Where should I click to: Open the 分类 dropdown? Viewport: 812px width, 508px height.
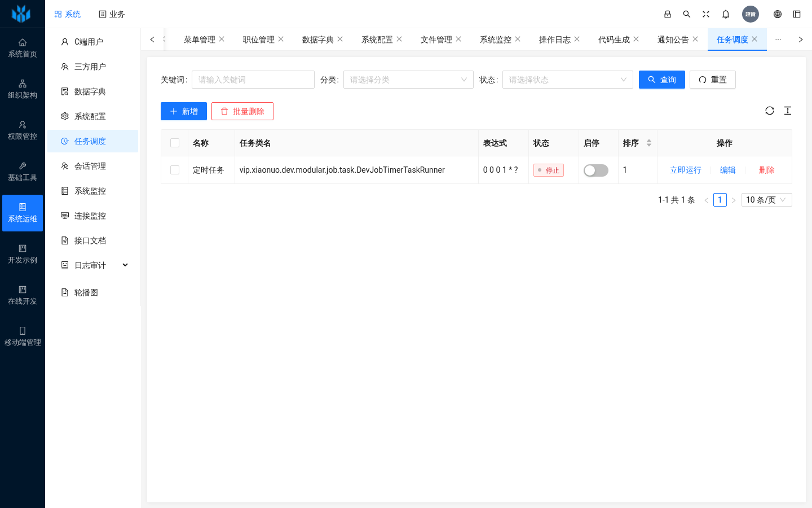coord(408,80)
